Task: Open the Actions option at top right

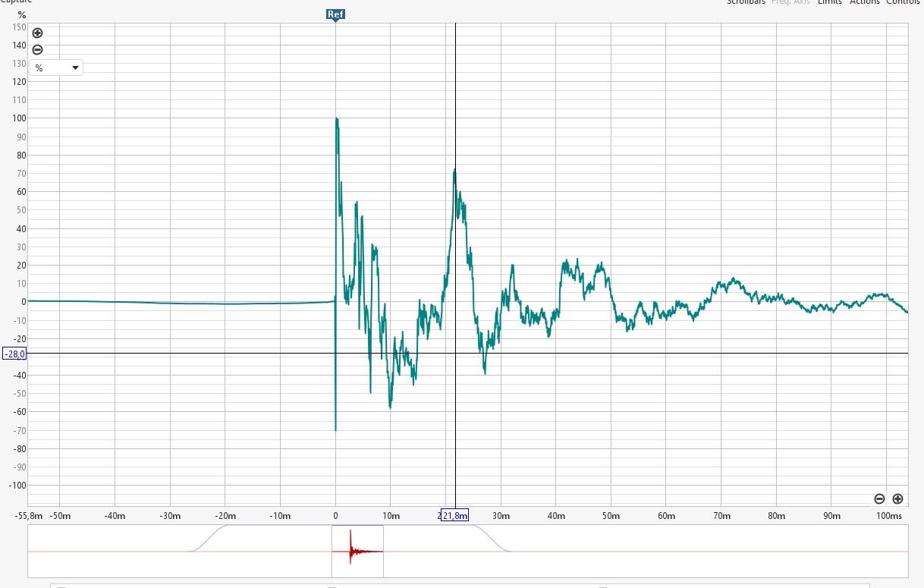Action: [x=864, y=2]
